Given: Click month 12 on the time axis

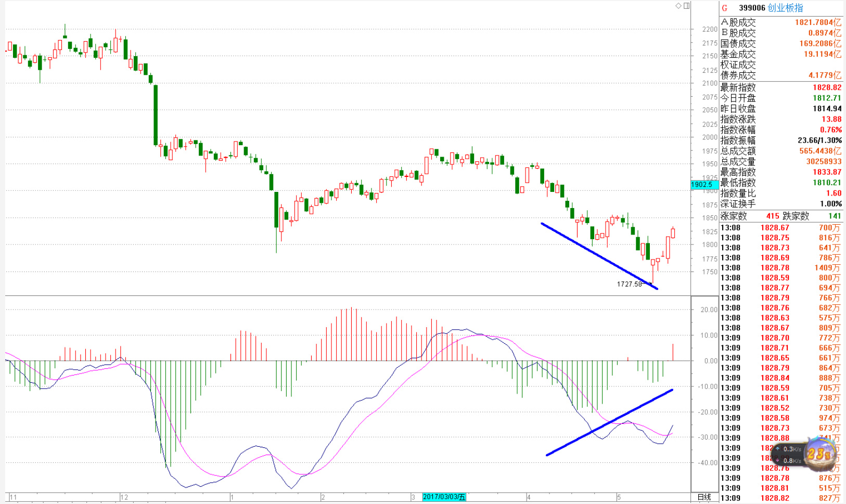Looking at the screenshot, I should point(124,497).
